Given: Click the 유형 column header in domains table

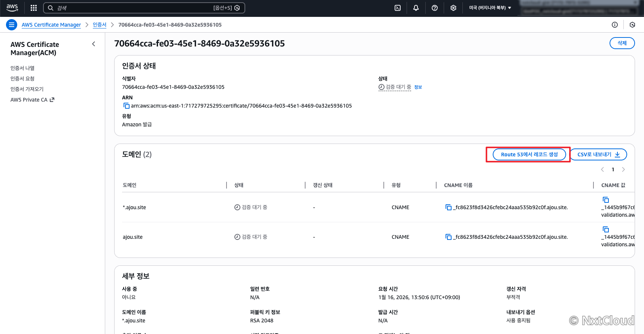Looking at the screenshot, I should [x=396, y=185].
